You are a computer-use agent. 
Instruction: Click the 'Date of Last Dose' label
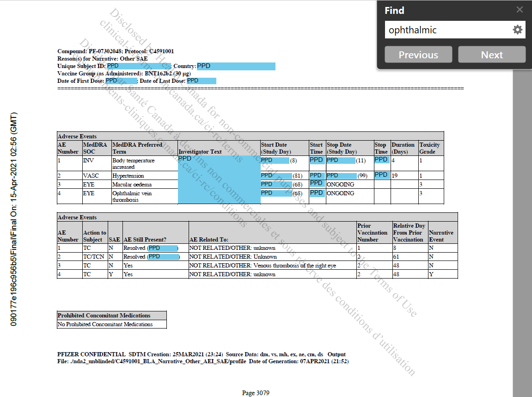click(x=163, y=81)
